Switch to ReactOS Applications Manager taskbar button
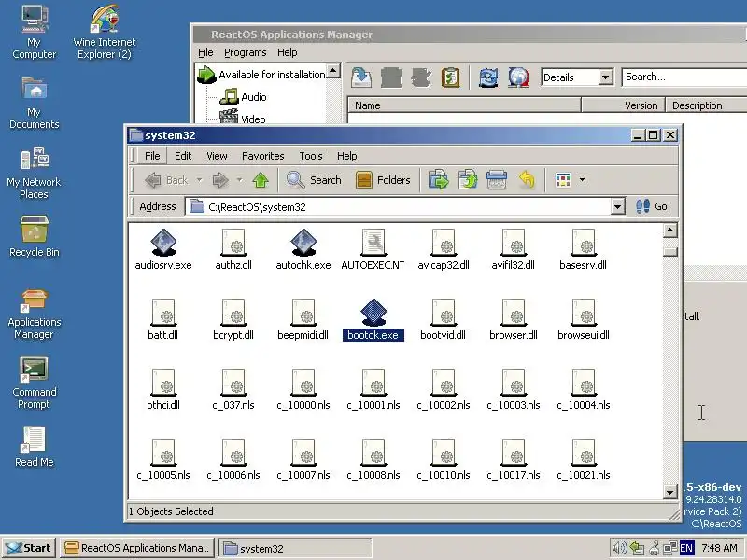The width and height of the screenshot is (747, 560). point(137,548)
